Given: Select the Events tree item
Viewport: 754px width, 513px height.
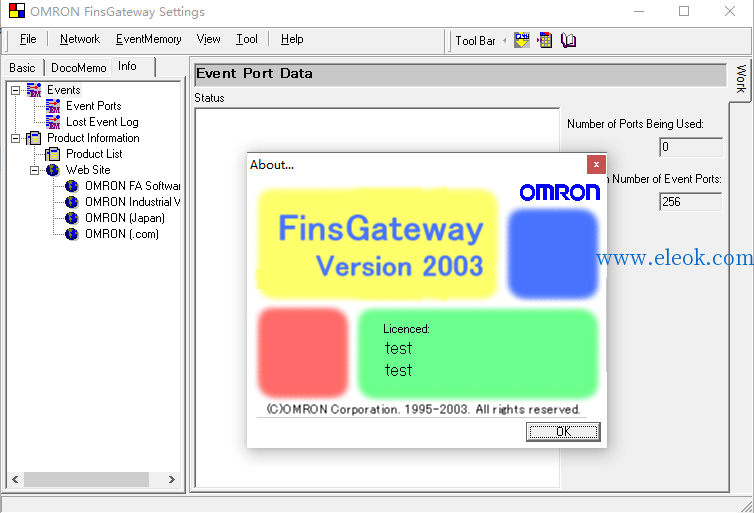Looking at the screenshot, I should [63, 90].
